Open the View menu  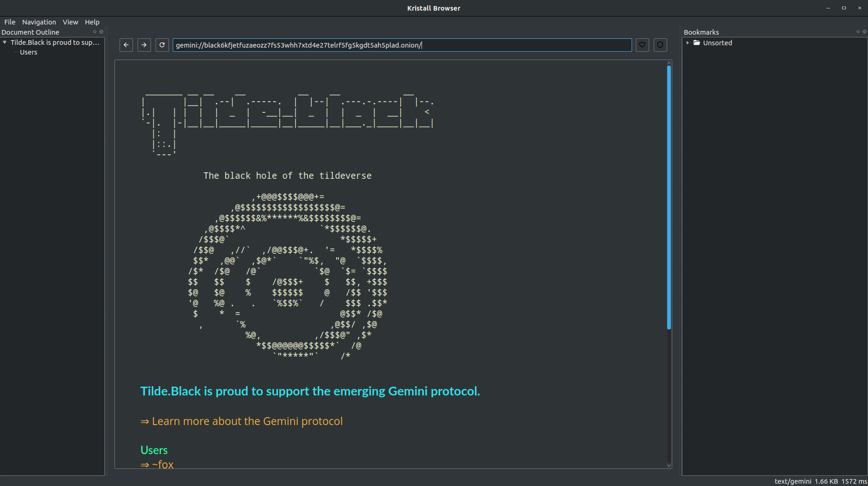tap(70, 22)
